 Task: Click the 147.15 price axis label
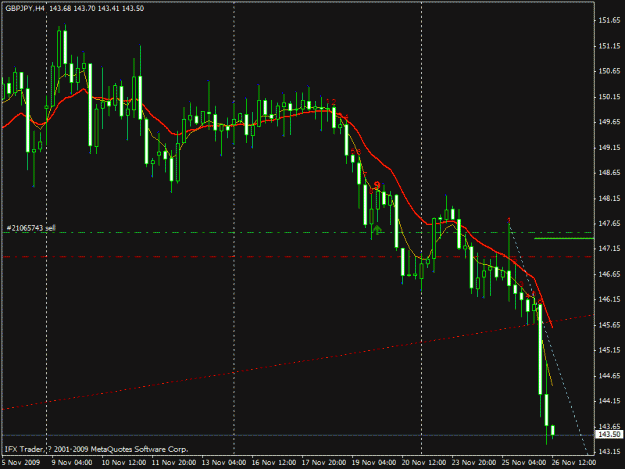coord(609,249)
